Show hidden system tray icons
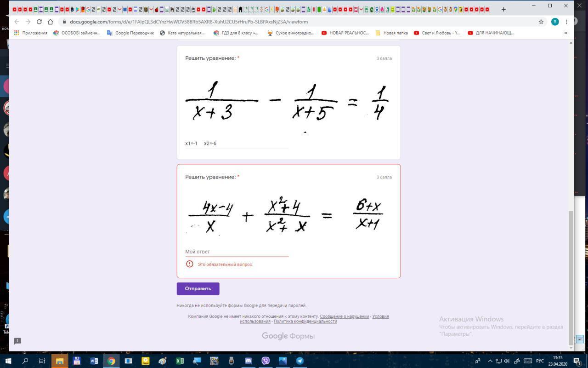Screen dimensions: 588x368 point(490,361)
